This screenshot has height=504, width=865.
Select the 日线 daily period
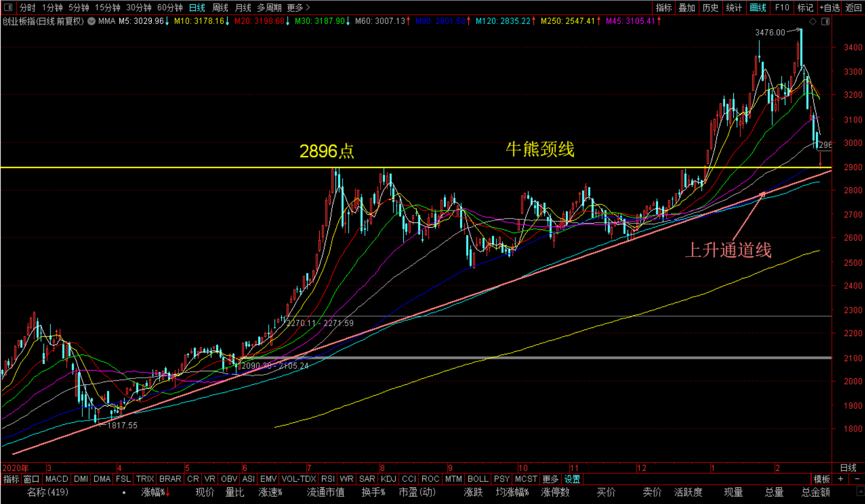pos(197,8)
